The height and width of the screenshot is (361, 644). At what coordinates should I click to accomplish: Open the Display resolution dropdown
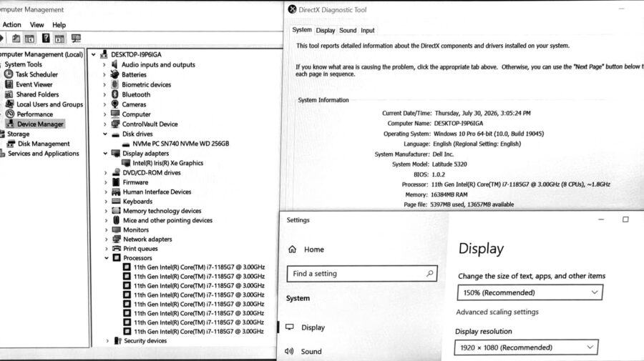click(x=526, y=347)
